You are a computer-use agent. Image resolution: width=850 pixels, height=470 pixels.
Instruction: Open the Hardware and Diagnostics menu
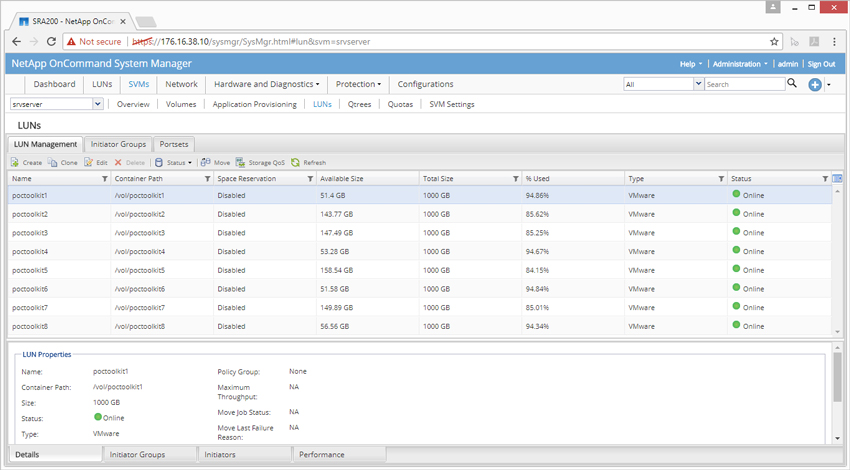click(267, 84)
